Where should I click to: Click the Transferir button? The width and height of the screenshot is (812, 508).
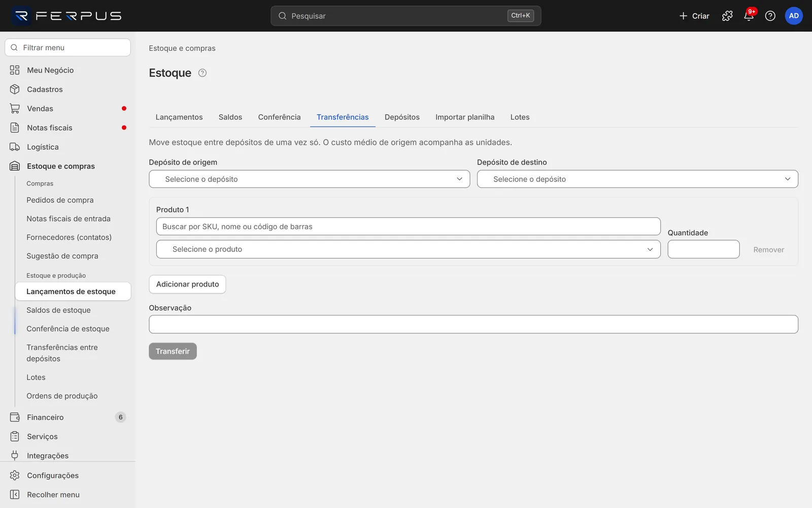click(173, 352)
